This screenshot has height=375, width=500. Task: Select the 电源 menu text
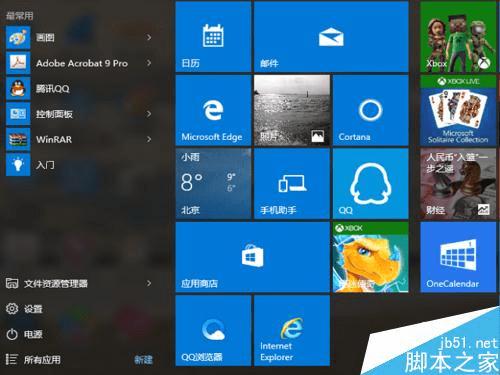[33, 334]
